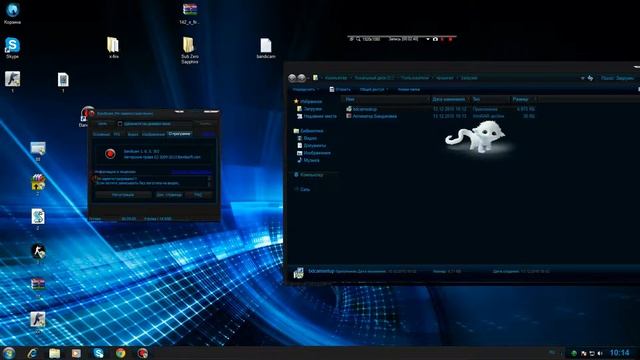
Task: Select the Sub Zero Sapphire folder icon
Action: click(x=189, y=50)
